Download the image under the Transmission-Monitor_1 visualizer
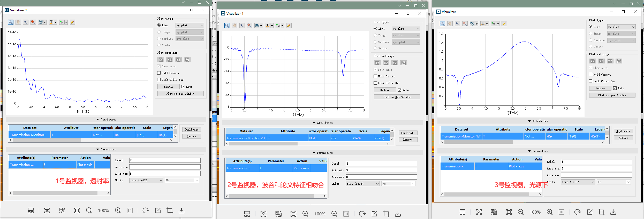This screenshot has height=219, width=644. pyautogui.click(x=613, y=212)
